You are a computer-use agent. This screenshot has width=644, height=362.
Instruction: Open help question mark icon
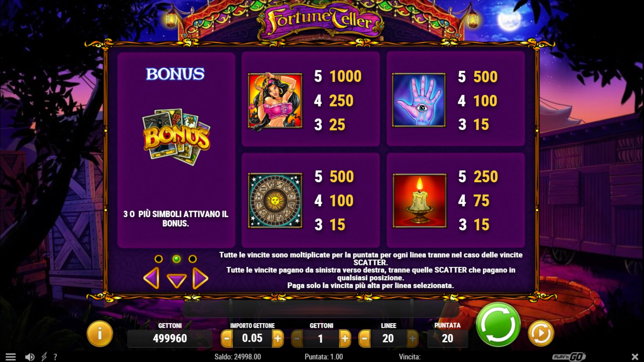coord(55,357)
